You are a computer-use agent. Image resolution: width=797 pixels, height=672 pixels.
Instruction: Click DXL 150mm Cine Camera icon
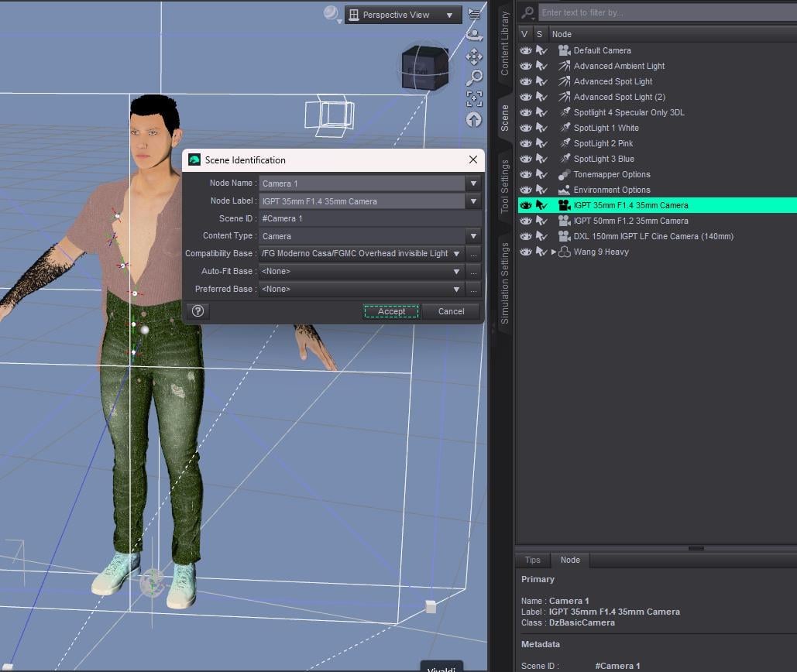564,236
